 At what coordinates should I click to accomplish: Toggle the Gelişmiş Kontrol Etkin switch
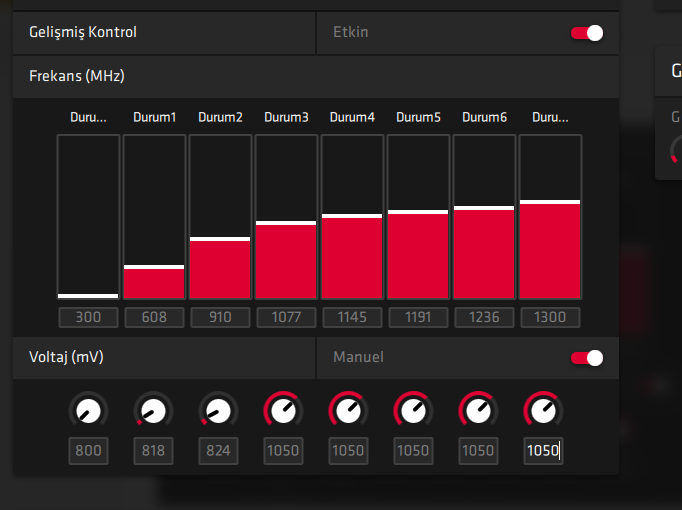click(x=587, y=33)
